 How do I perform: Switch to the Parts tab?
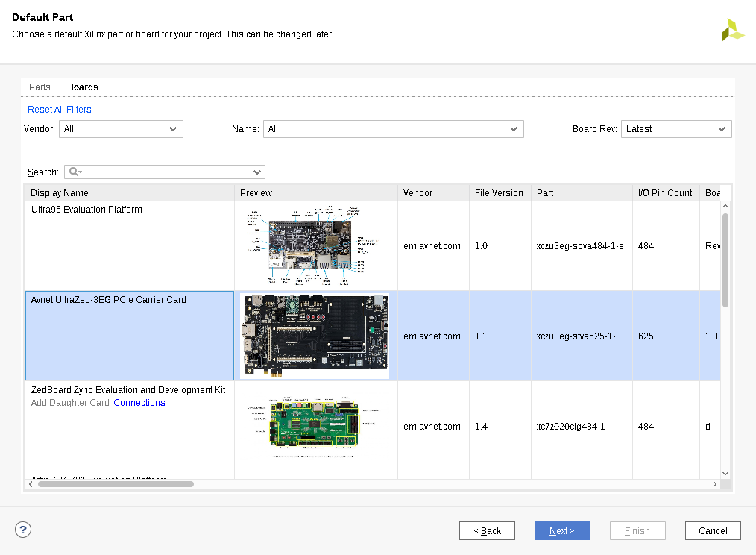point(40,87)
